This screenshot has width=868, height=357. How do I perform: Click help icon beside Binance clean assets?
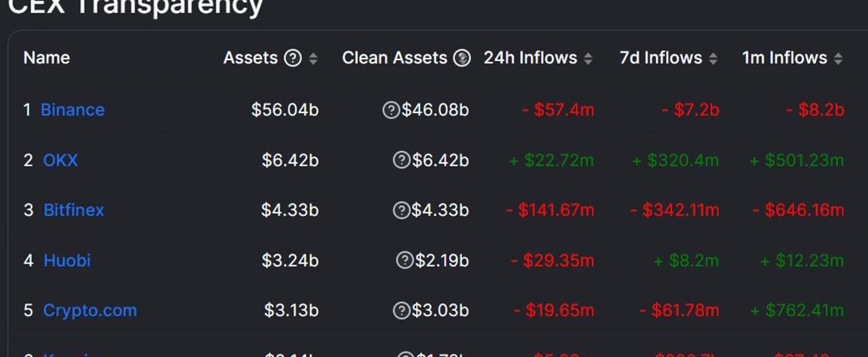[x=390, y=110]
